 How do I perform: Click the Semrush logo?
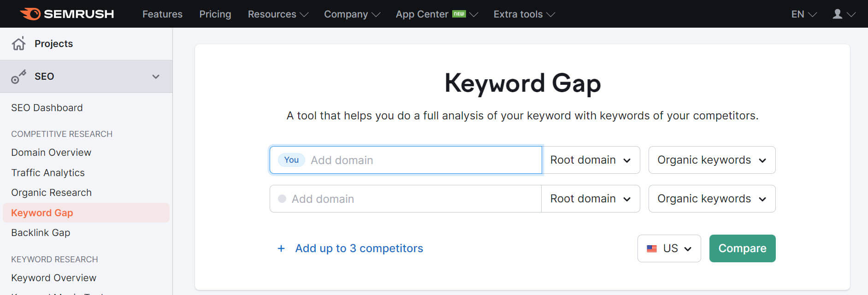67,14
